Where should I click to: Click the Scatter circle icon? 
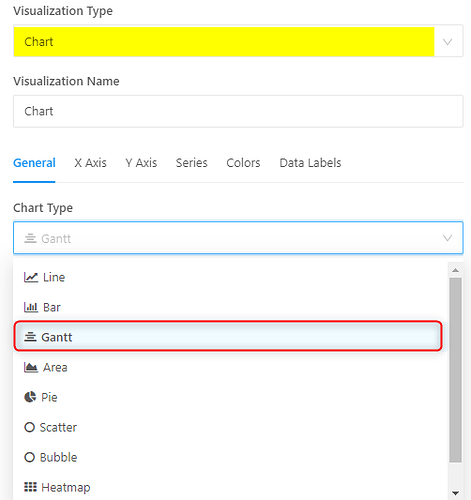click(x=30, y=427)
